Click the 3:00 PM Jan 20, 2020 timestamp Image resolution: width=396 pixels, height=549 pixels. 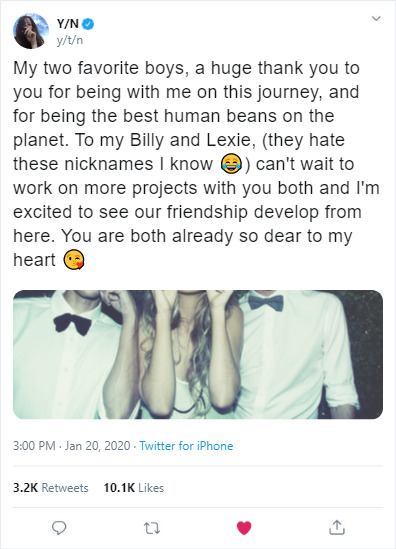(72, 446)
